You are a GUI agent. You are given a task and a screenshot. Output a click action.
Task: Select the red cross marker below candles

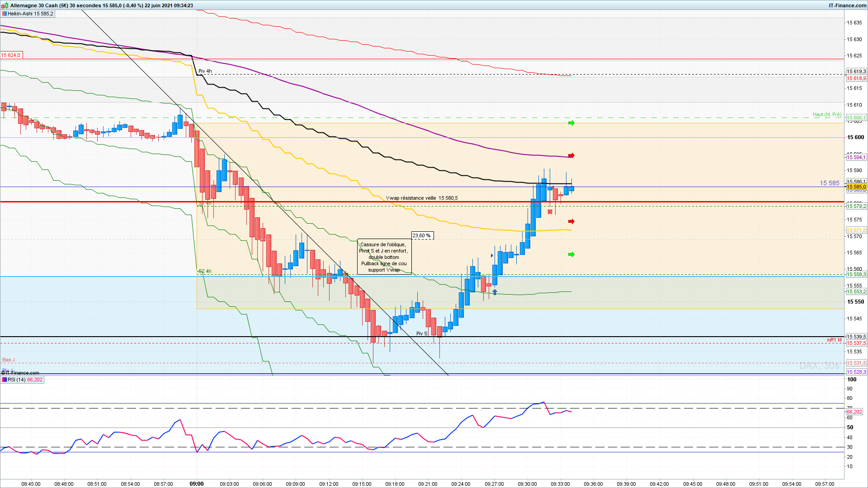point(550,211)
